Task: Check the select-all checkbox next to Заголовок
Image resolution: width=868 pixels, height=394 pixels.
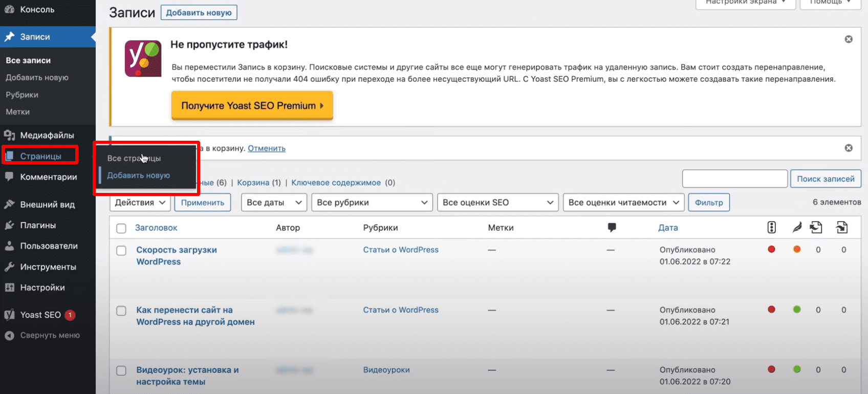Action: 121,228
